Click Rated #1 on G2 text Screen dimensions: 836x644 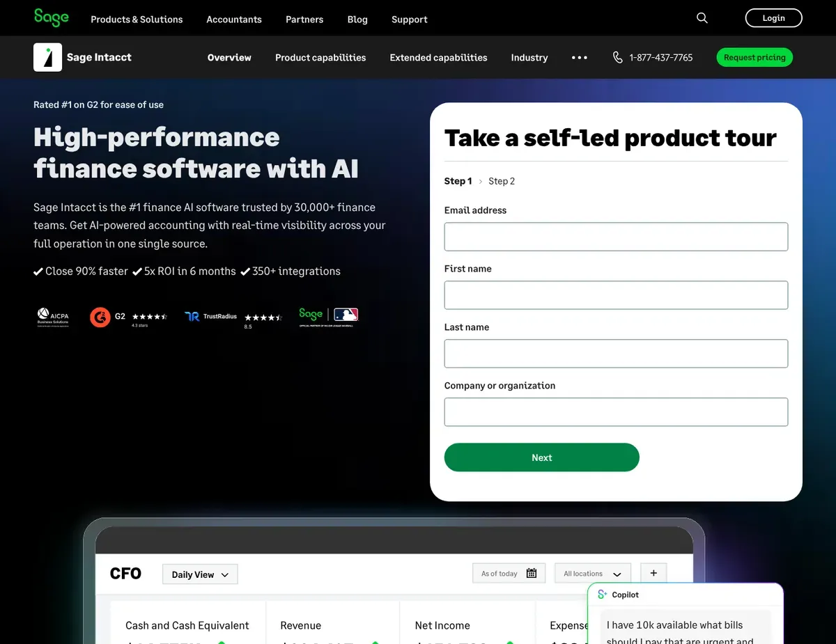pos(99,104)
